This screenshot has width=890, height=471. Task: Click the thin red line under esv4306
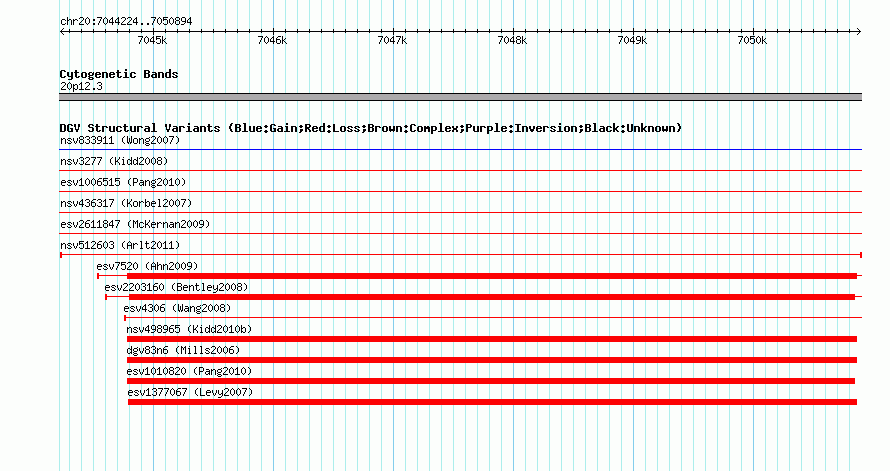[493, 318]
